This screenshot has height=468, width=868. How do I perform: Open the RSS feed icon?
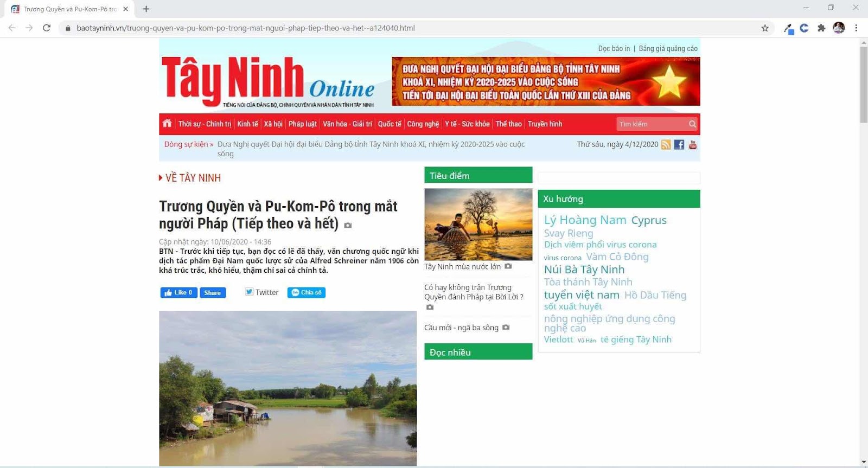pos(666,145)
